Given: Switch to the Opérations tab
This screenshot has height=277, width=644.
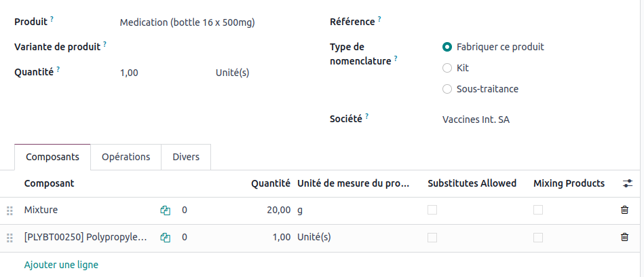Looking at the screenshot, I should click(x=126, y=157).
